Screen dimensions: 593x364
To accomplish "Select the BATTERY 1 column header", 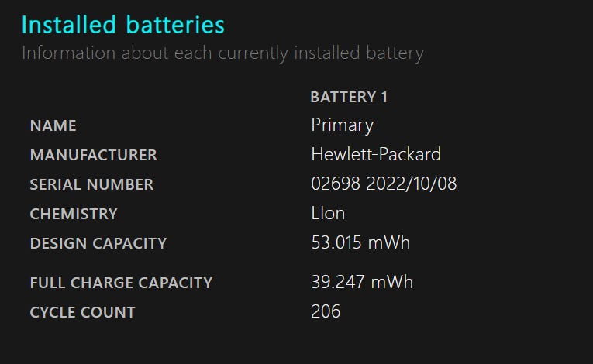I will (349, 97).
